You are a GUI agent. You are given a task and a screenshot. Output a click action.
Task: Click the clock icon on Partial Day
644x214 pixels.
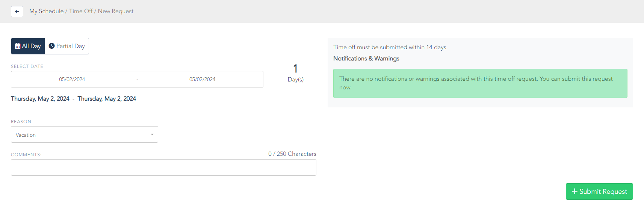point(52,46)
